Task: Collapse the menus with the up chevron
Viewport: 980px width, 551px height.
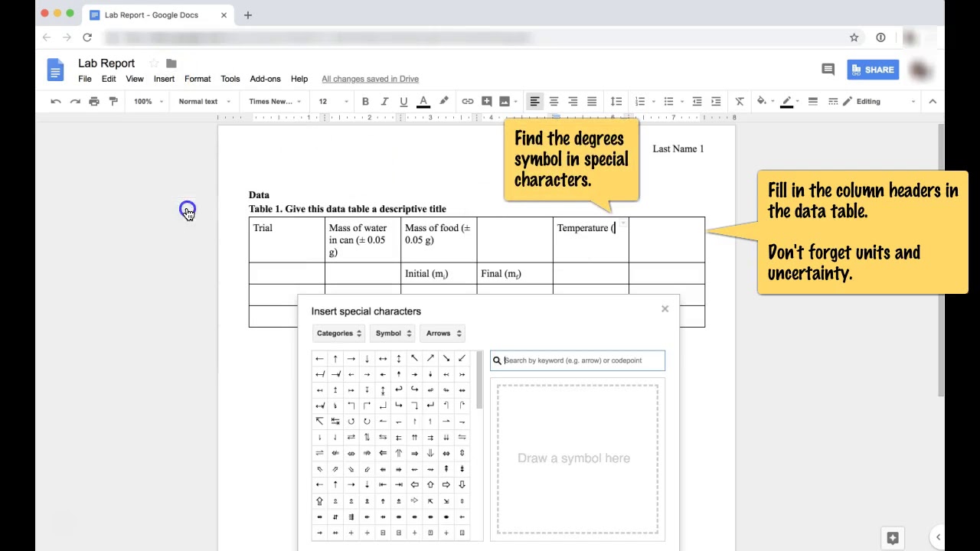Action: click(933, 101)
